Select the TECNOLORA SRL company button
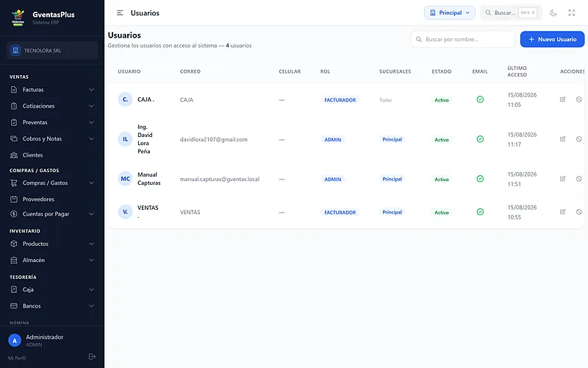588x368 pixels. click(52, 50)
